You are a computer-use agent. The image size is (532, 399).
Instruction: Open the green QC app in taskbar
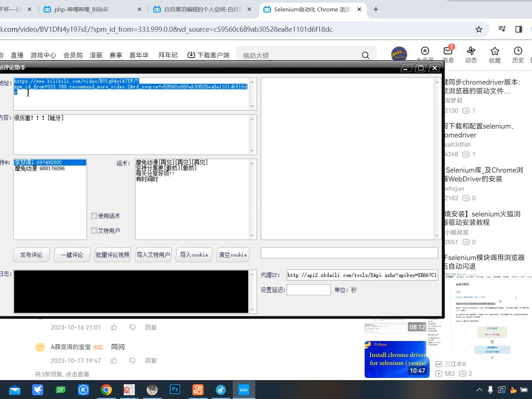coord(61,390)
